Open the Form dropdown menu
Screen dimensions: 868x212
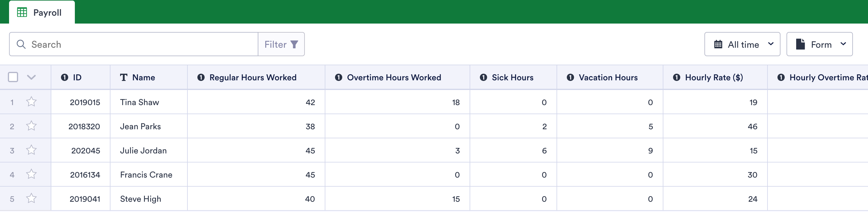[819, 44]
